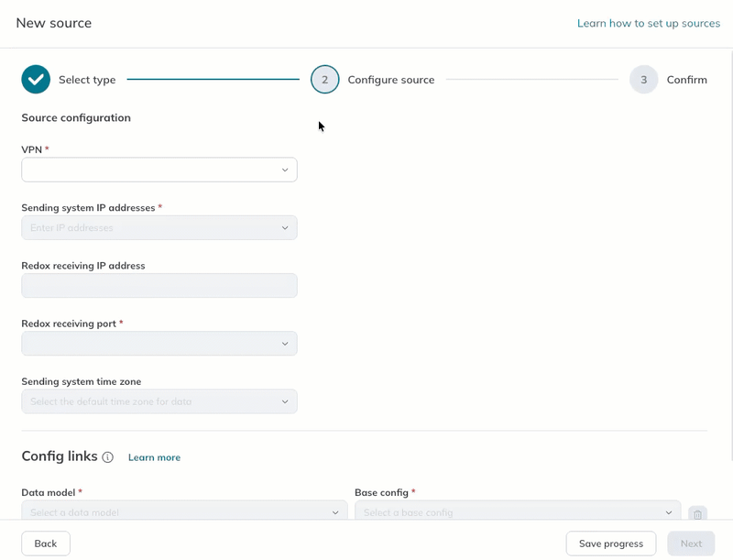Click the Config links heading
Image resolution: width=733 pixels, height=560 pixels.
(x=60, y=456)
